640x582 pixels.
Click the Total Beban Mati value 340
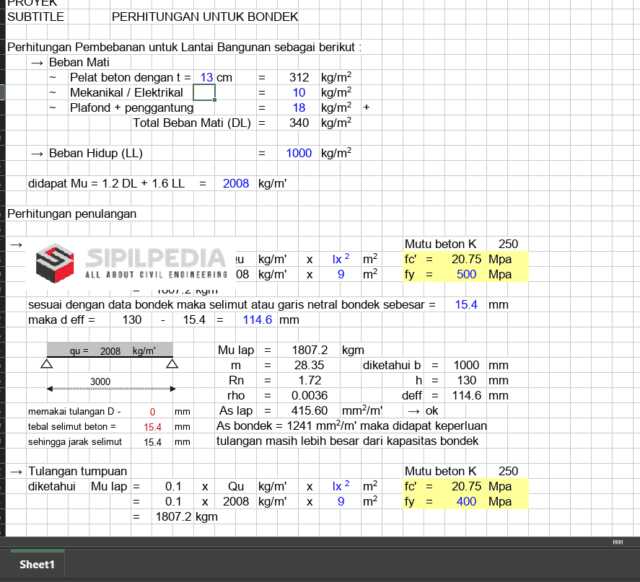point(298,123)
